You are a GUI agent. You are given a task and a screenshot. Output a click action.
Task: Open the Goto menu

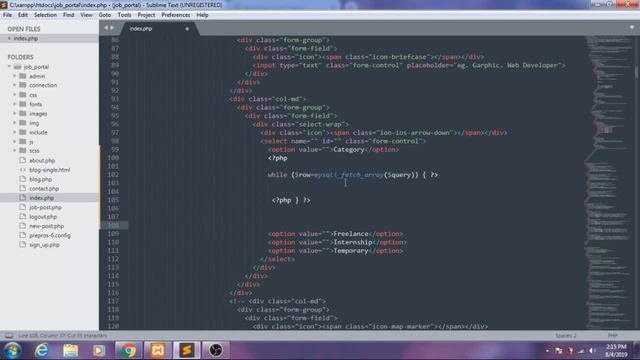105,15
